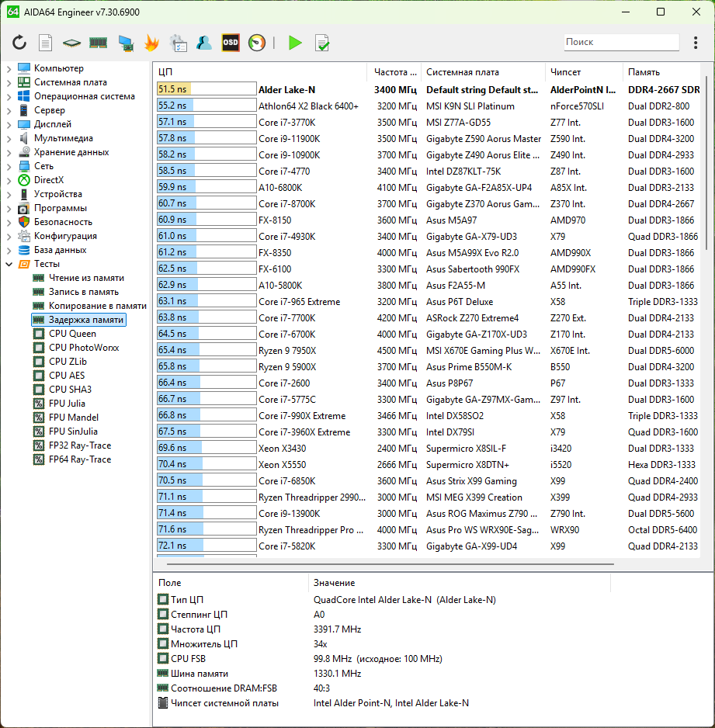The height and width of the screenshot is (728, 715).
Task: Sort by the Частота column header
Action: tap(394, 72)
